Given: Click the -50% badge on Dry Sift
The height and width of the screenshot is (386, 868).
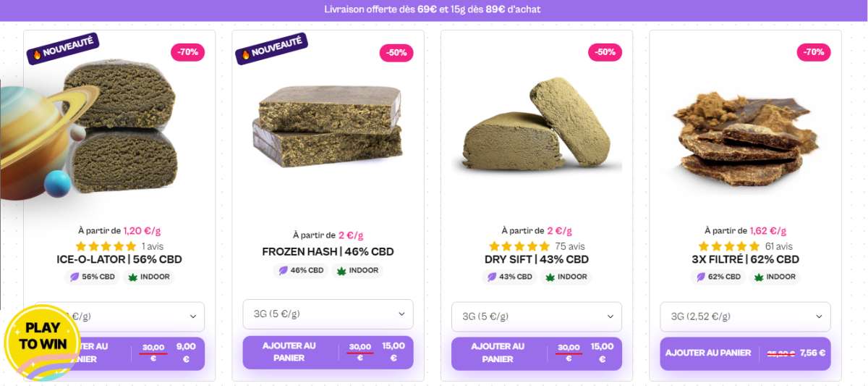Looking at the screenshot, I should point(605,52).
